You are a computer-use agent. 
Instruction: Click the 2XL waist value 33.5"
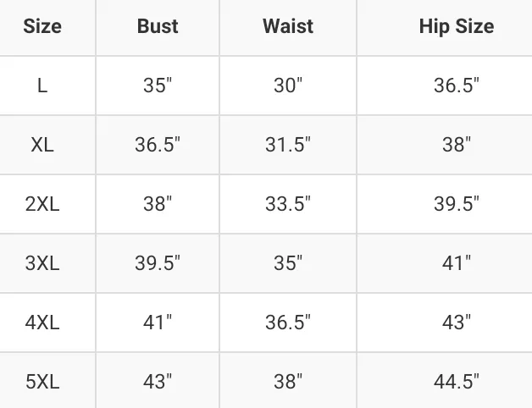point(288,204)
